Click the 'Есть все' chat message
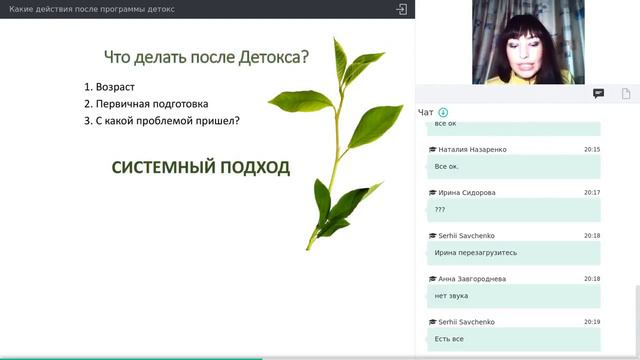The width and height of the screenshot is (640, 360). pyautogui.click(x=513, y=339)
